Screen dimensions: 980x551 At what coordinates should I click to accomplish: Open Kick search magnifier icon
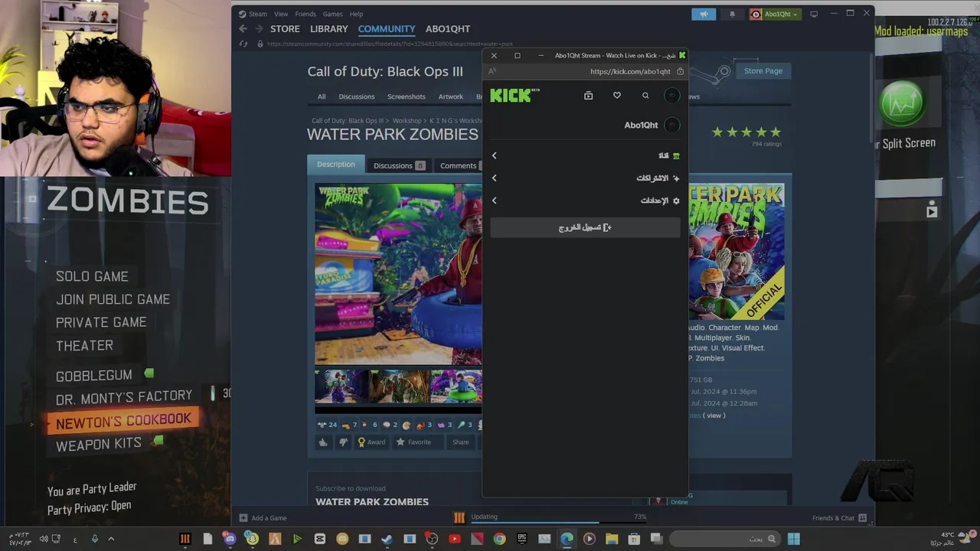click(x=645, y=96)
